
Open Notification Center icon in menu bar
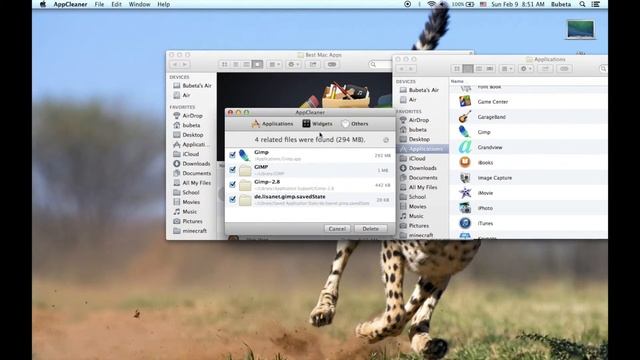(596, 4)
